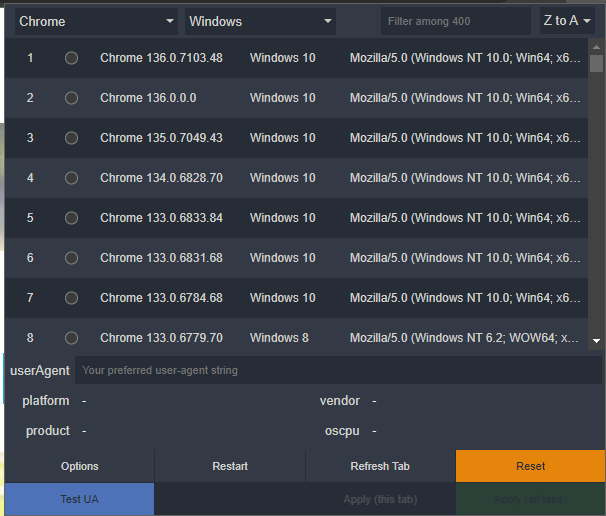Select radio button for Chrome 133.0.6833.84
Viewport: 606px width, 516px height.
coord(71,218)
